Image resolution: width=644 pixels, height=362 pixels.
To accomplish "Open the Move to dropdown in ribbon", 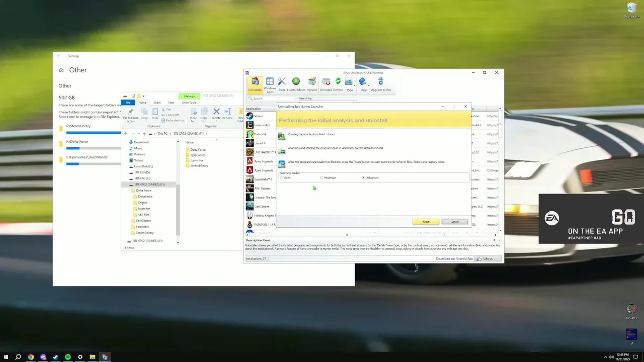I will 193,115.
